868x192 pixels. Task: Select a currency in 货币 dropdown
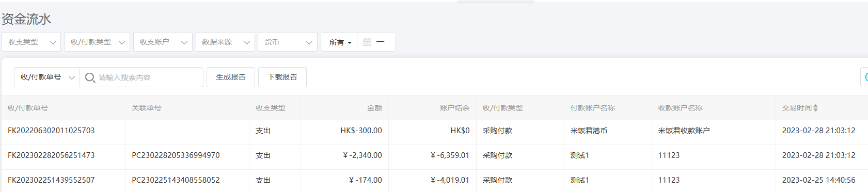click(288, 42)
